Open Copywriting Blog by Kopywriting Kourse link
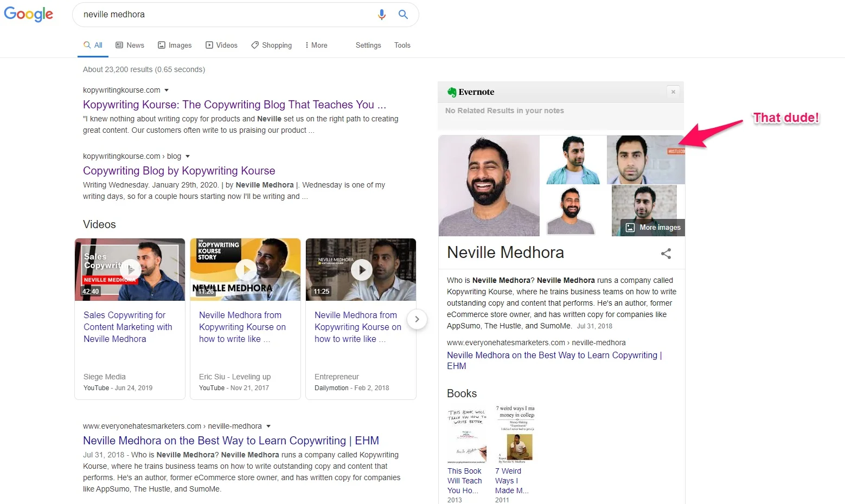Viewport: 845px width, 504px height. pyautogui.click(x=179, y=171)
